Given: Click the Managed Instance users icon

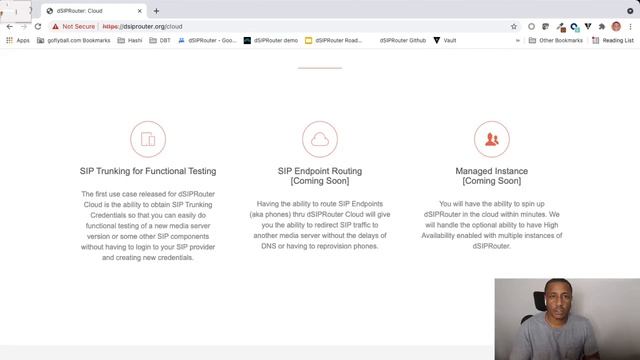Looking at the screenshot, I should (492, 139).
